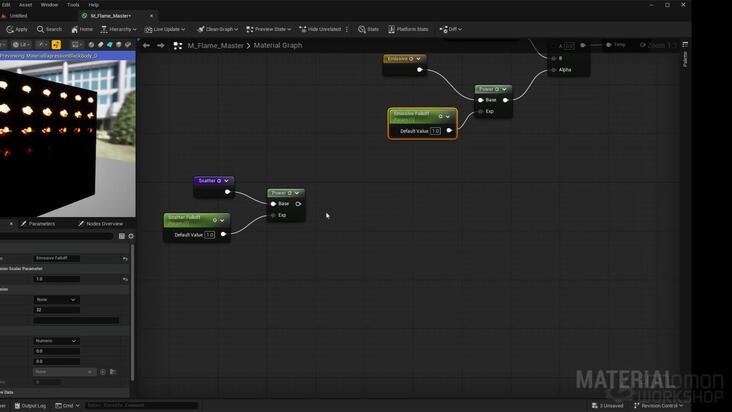Open the Diff dropdown
The width and height of the screenshot is (732, 412).
click(x=450, y=29)
